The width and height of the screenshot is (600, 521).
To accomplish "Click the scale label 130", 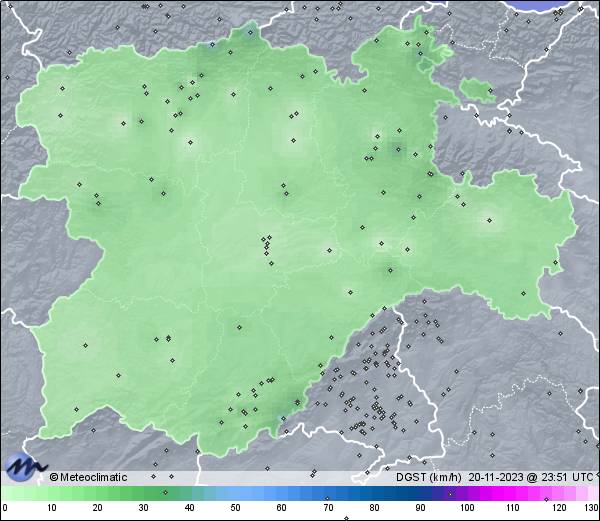I will 592,508.
